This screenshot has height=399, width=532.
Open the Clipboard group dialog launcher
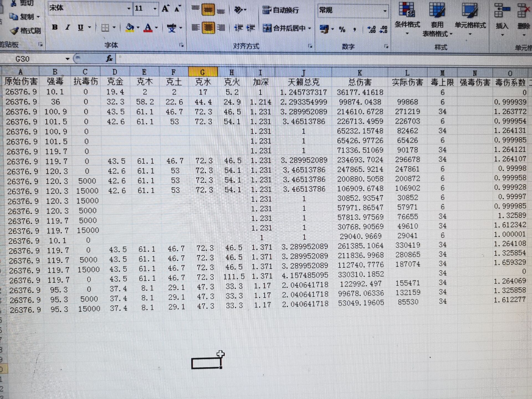pyautogui.click(x=40, y=44)
